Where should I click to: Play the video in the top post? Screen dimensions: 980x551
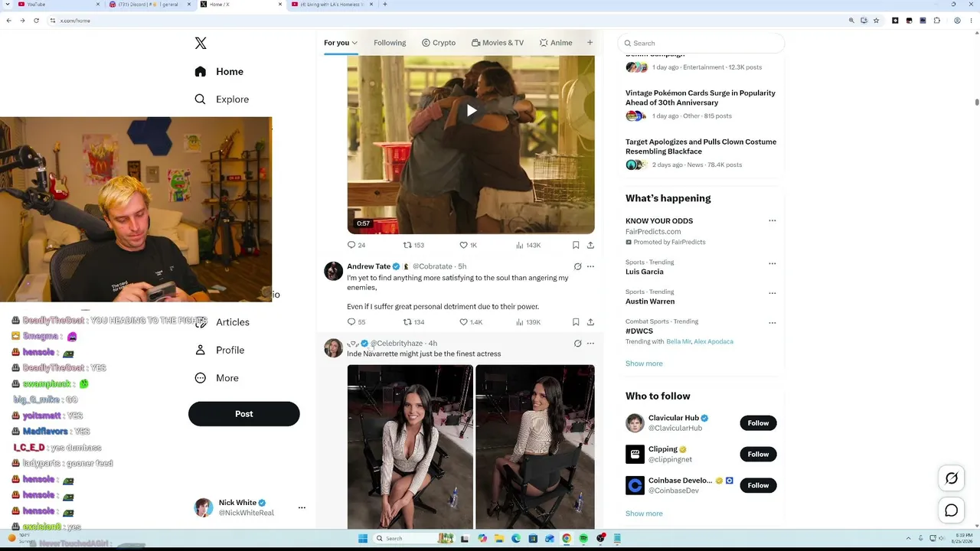coord(471,111)
